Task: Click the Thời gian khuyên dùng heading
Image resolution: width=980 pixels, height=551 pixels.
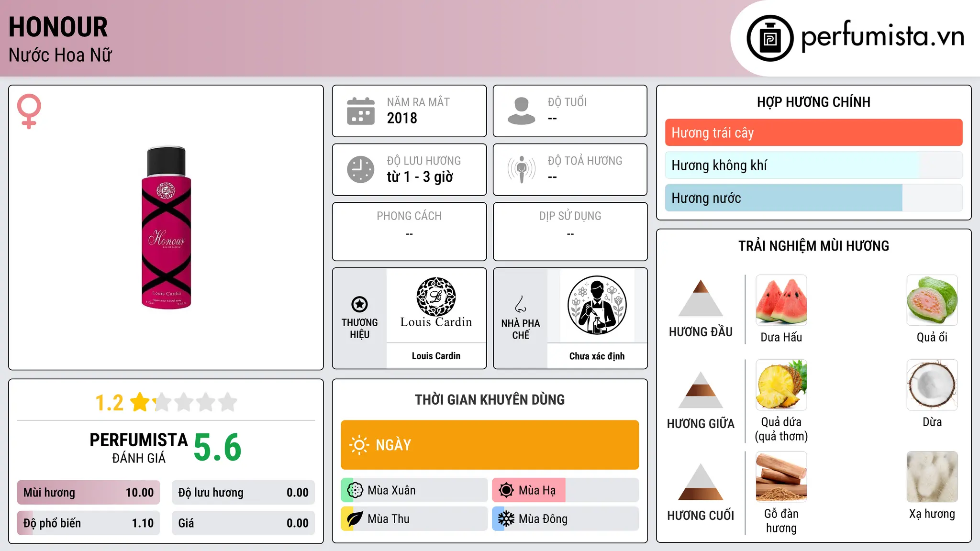Action: point(490,399)
